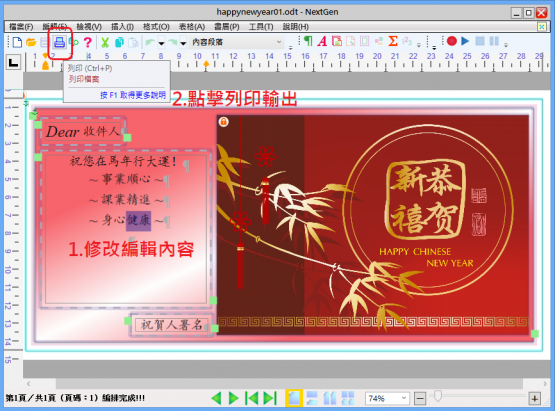Click the red question mark help icon
The height and width of the screenshot is (411, 555).
coord(88,42)
